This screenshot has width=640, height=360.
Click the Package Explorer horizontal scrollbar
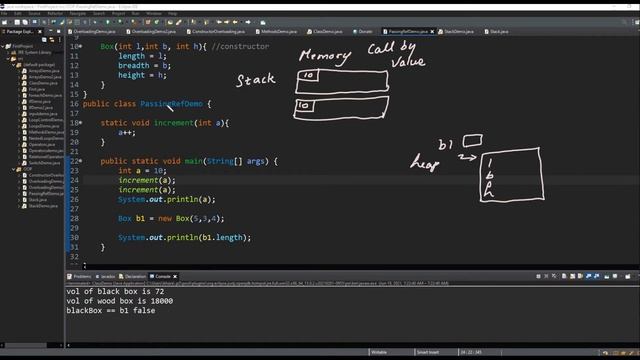tap(25, 345)
